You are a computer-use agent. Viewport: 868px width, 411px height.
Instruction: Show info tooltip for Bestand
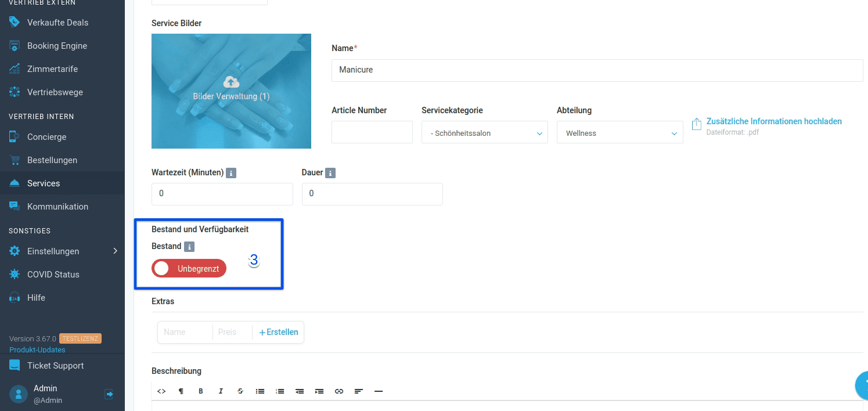coord(189,247)
